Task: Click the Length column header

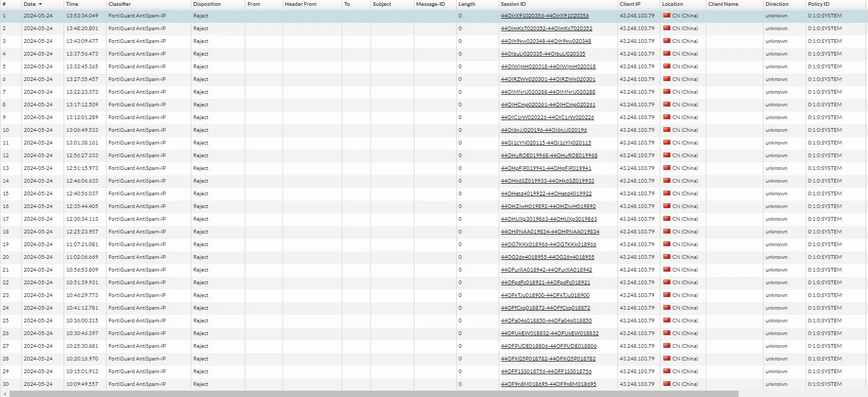Action: [x=467, y=4]
